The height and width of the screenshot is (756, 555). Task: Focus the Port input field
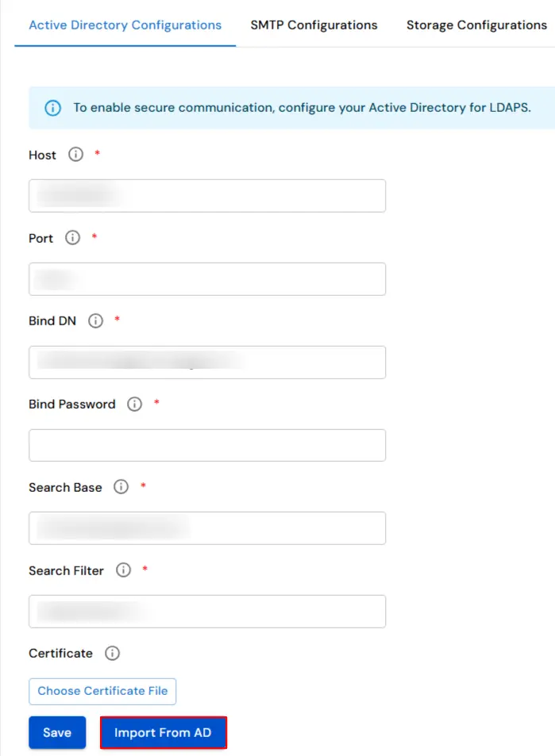pyautogui.click(x=206, y=278)
